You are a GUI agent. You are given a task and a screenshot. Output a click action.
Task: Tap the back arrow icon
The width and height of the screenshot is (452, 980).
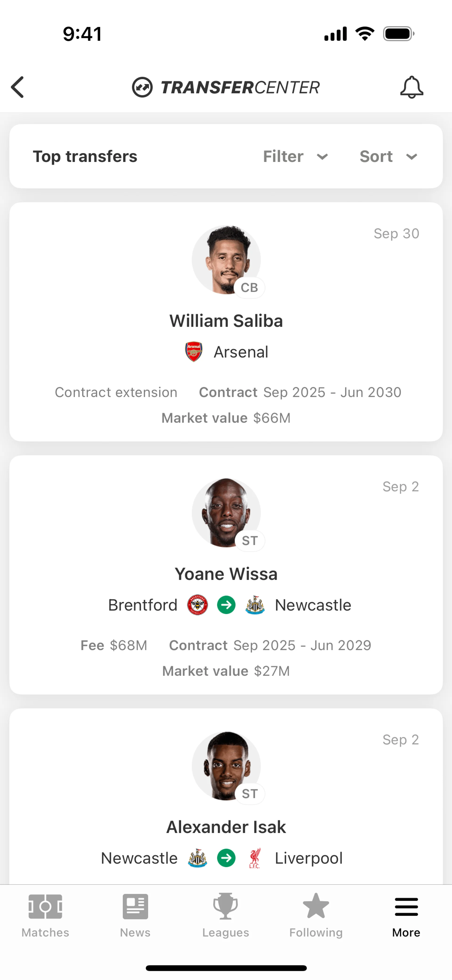18,87
